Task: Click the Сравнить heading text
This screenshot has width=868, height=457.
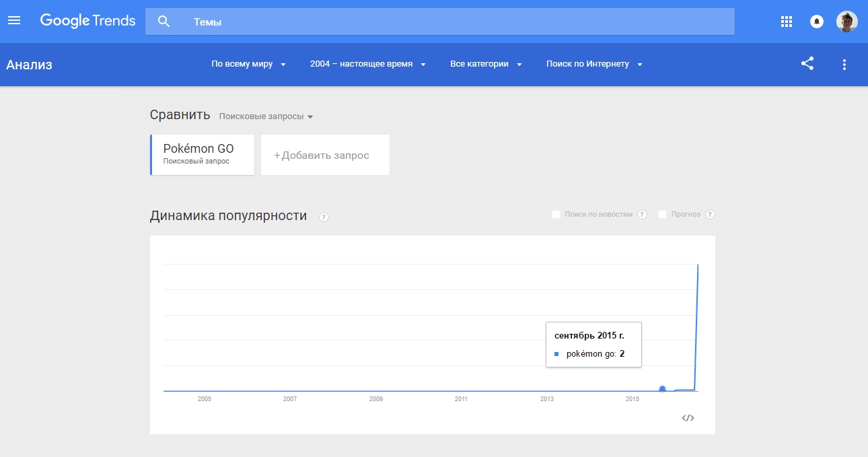Action: pyautogui.click(x=180, y=115)
